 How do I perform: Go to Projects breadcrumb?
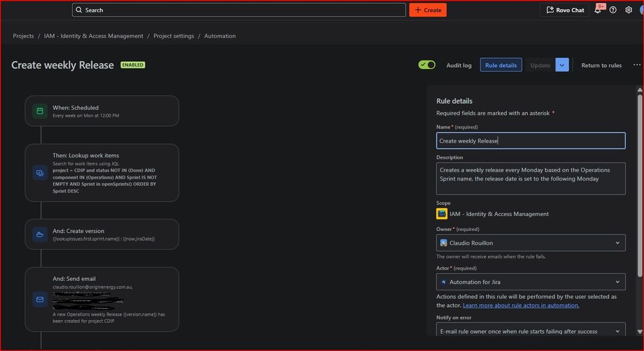[23, 35]
